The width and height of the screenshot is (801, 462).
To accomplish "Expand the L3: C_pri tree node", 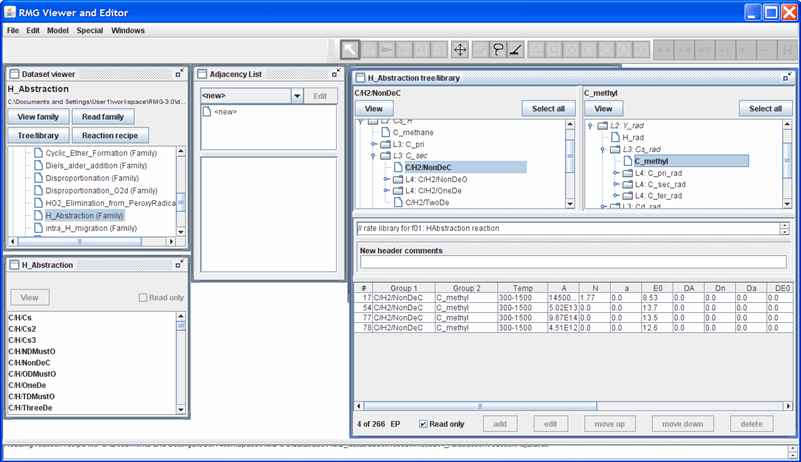I will (x=373, y=144).
